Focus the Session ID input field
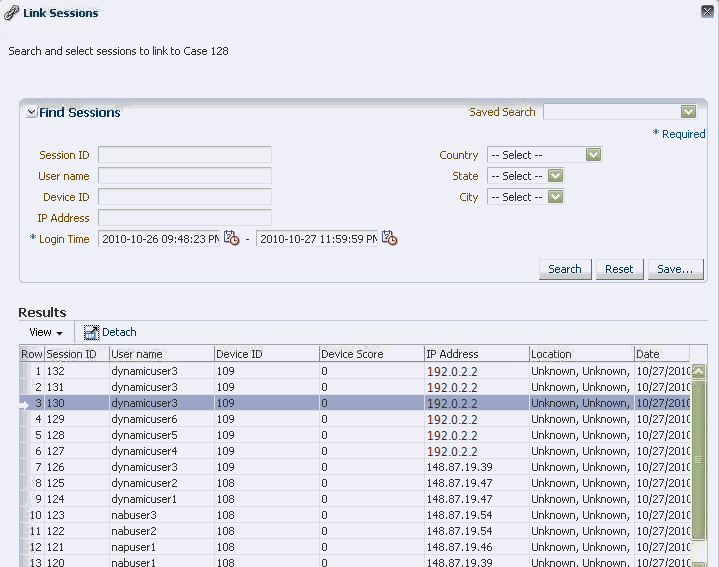Viewport: 719px width, 567px height. coord(185,155)
